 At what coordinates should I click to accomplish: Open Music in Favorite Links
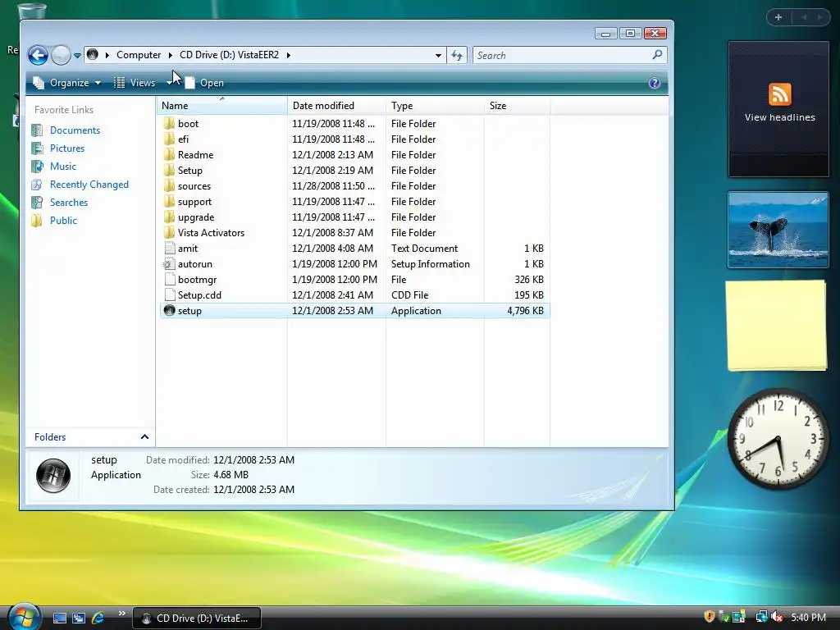pos(62,167)
